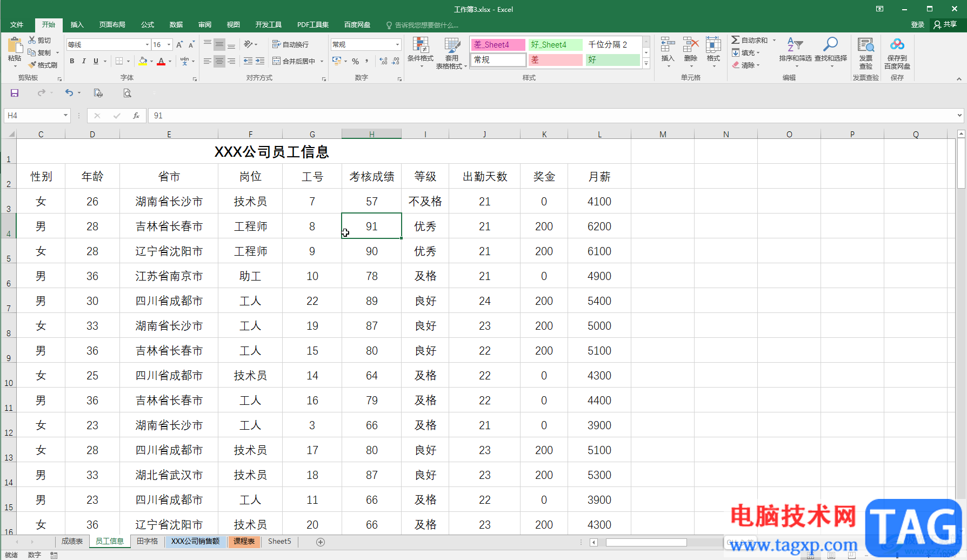Undo the last action in quick access toolbar
967x560 pixels.
click(69, 93)
